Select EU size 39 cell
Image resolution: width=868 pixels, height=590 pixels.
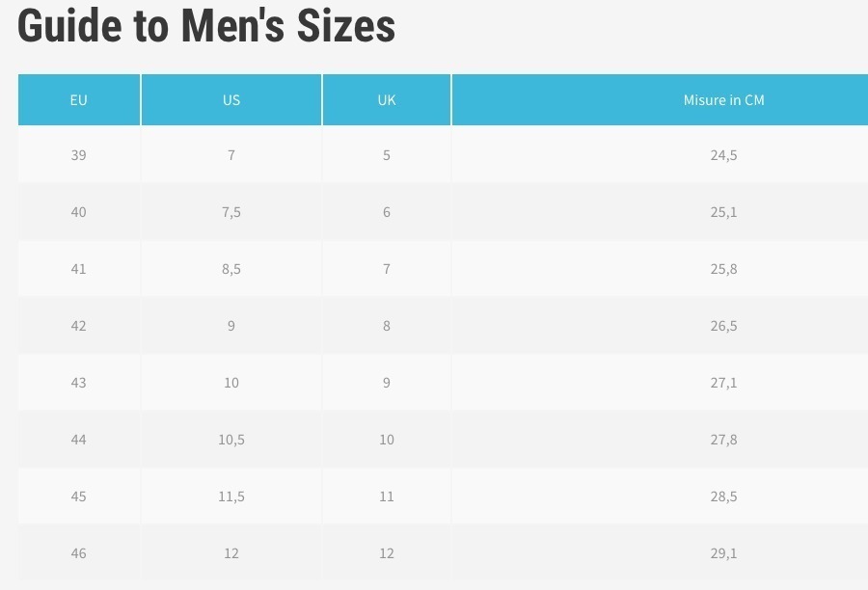[79, 155]
